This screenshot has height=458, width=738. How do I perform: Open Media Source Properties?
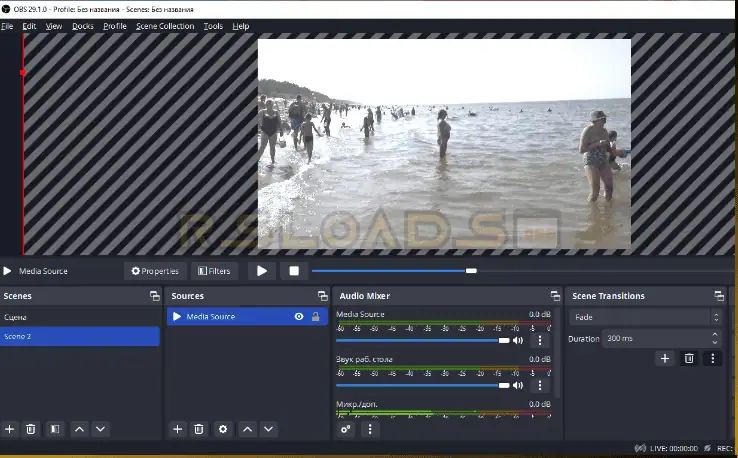155,271
